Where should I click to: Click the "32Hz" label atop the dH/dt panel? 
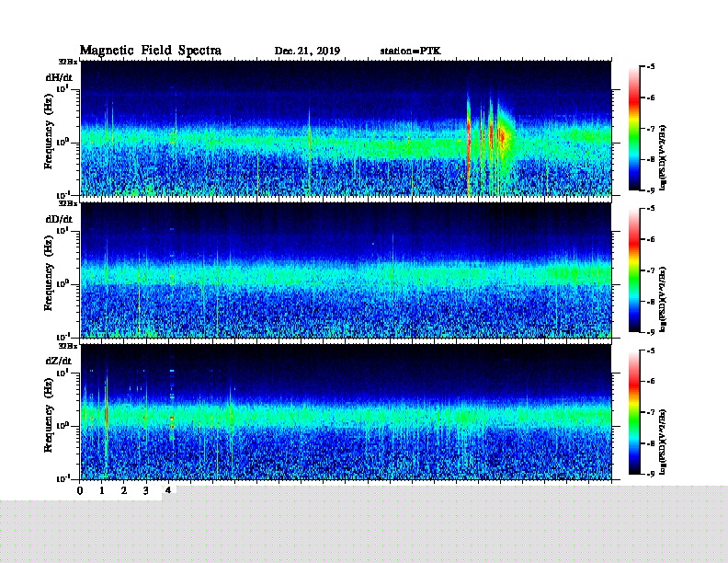pos(68,62)
